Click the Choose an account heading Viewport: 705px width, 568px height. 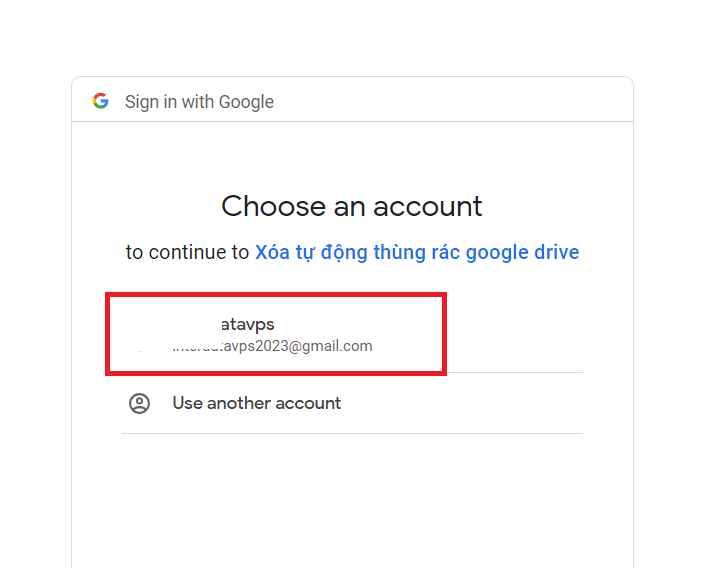(x=352, y=206)
